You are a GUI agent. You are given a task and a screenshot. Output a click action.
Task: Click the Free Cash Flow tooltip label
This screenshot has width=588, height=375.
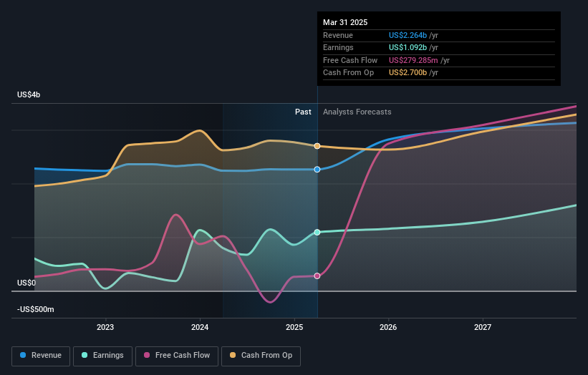click(x=350, y=60)
